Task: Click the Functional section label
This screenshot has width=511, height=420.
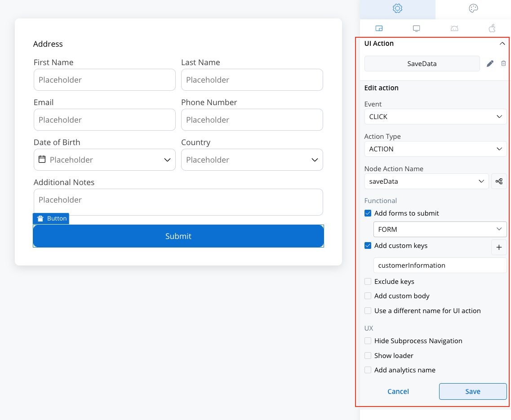Action: [380, 201]
